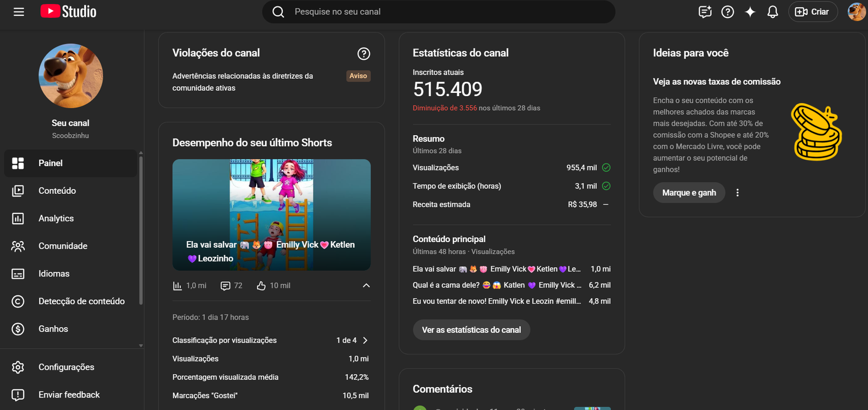Focus the 'Pesquise no seu canal' search field
Viewport: 868px width, 410px height.
point(438,11)
